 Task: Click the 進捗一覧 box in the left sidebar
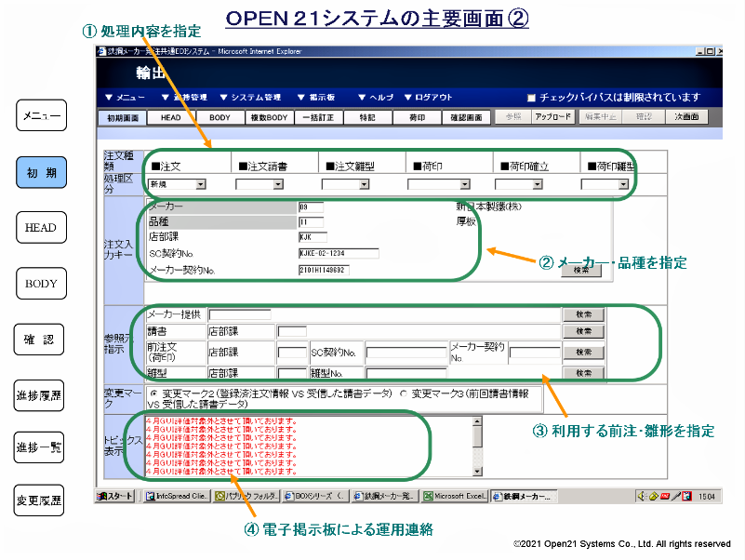39,447
